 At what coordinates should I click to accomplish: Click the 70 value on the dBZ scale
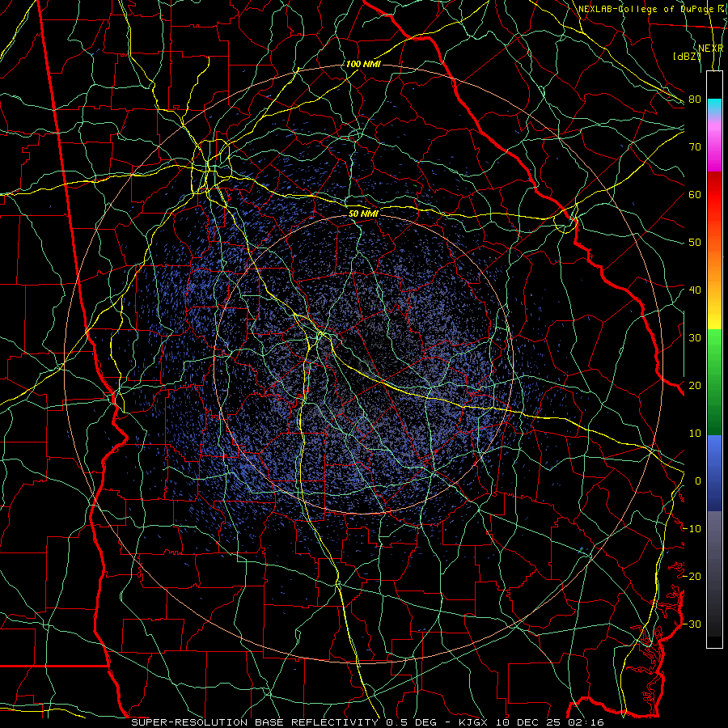pyautogui.click(x=695, y=146)
